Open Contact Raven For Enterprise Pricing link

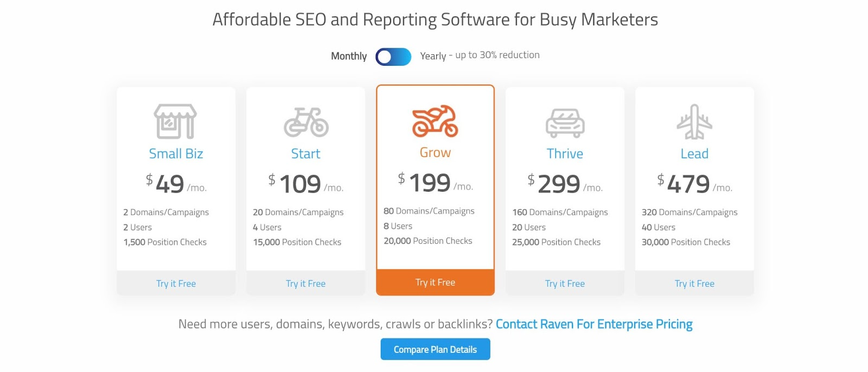[x=594, y=324]
